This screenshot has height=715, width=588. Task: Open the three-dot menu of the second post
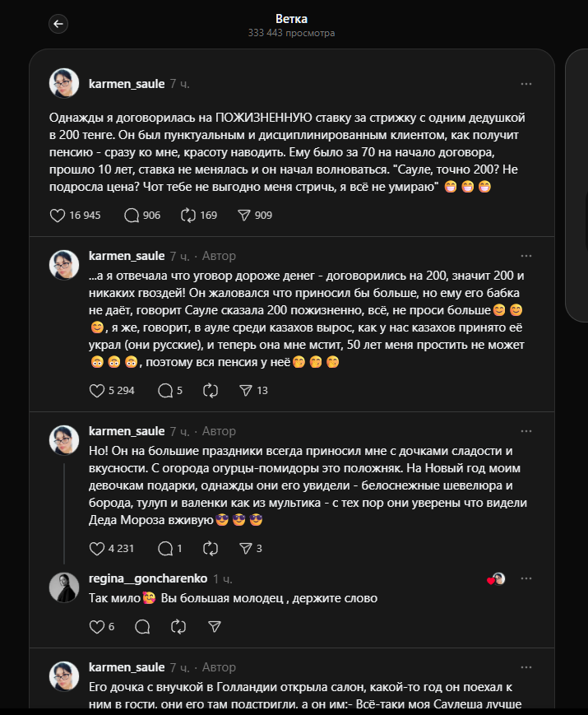[x=526, y=256]
